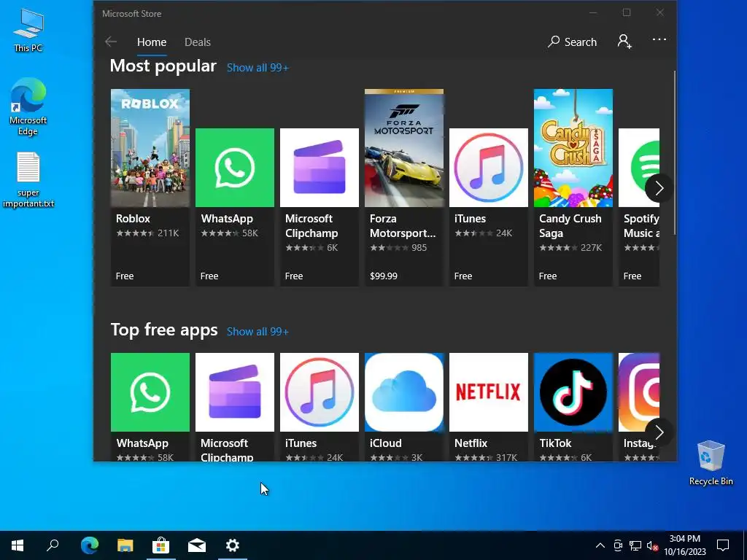The height and width of the screenshot is (560, 747).
Task: Open the Netflix app icon
Action: (x=489, y=392)
